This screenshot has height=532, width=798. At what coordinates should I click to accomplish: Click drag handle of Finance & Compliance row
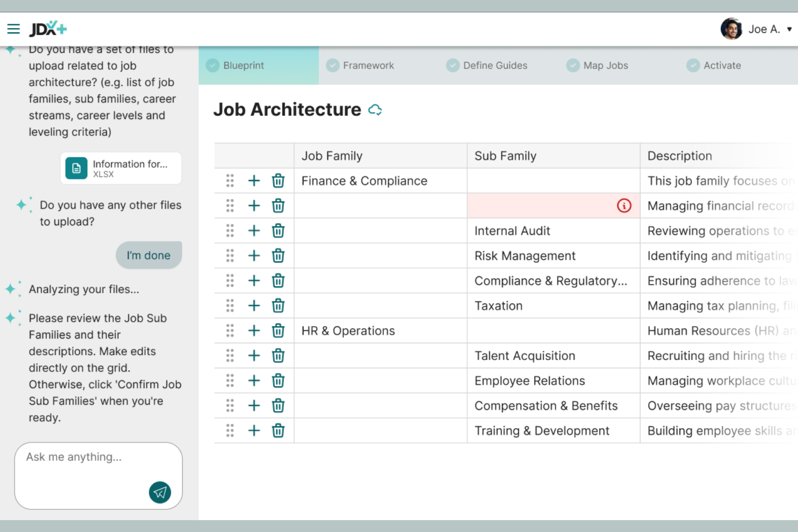point(230,181)
